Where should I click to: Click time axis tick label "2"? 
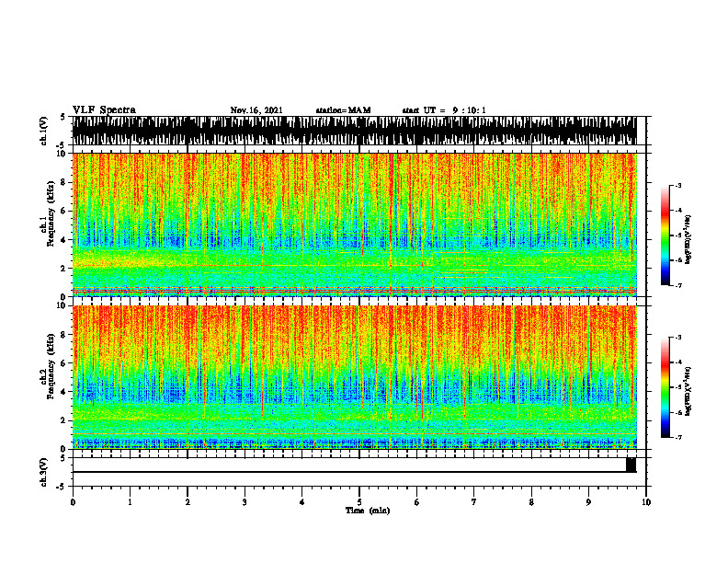[188, 502]
